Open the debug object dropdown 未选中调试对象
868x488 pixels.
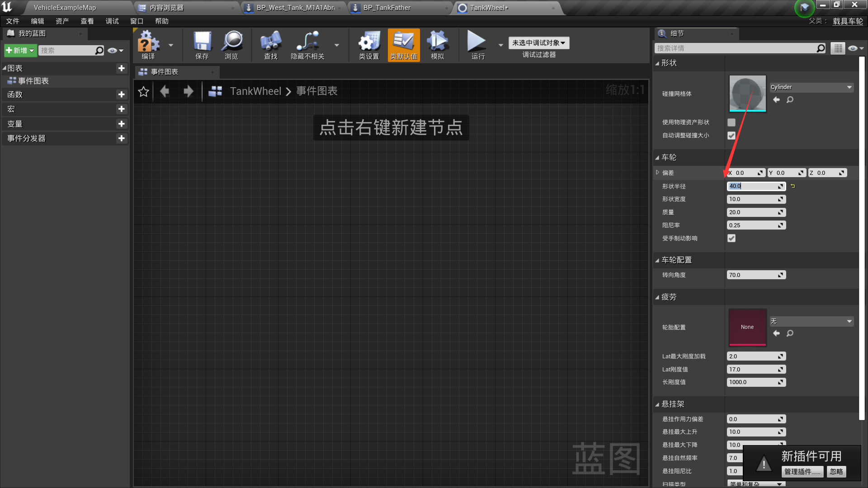[x=538, y=43]
